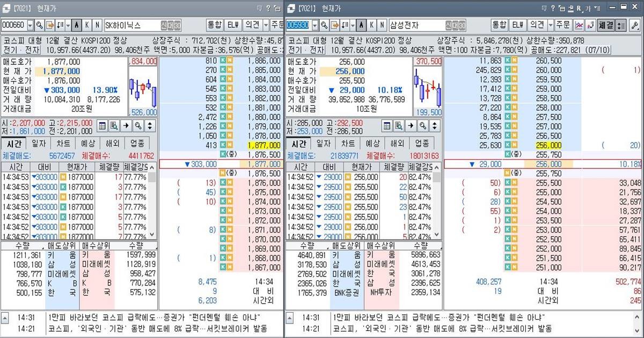Click the right arrow icon in SK하이닉스 window
Screen dimensions: 644x338
point(126,126)
